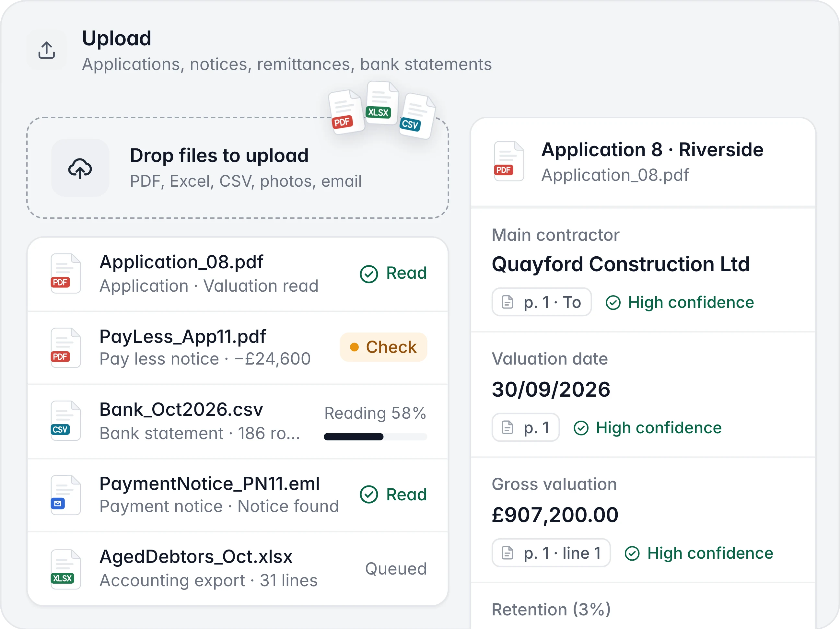Click email icon beside PaymentNotice_PN11.eml row

[65, 495]
